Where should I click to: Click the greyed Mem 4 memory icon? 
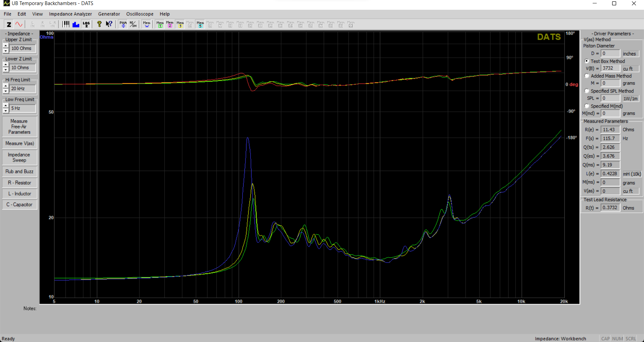click(x=190, y=24)
